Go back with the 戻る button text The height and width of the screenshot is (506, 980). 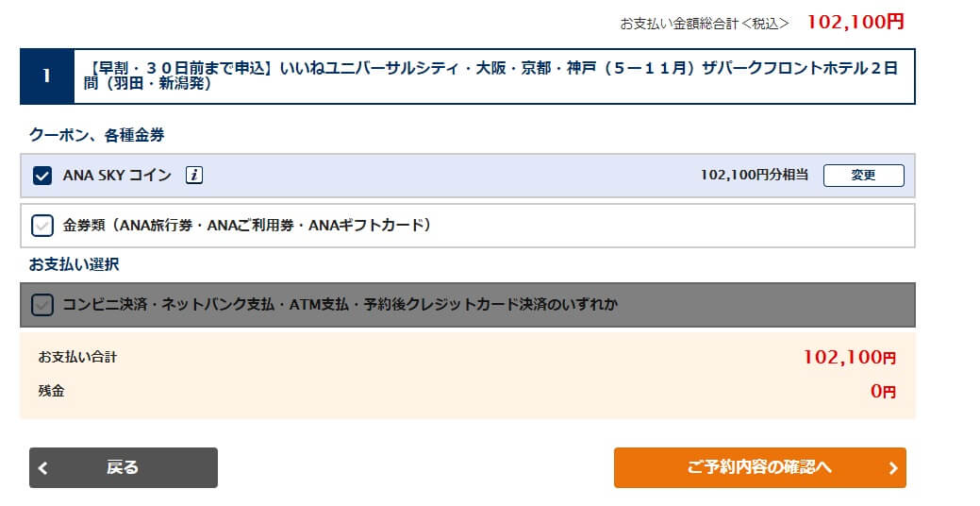[123, 467]
